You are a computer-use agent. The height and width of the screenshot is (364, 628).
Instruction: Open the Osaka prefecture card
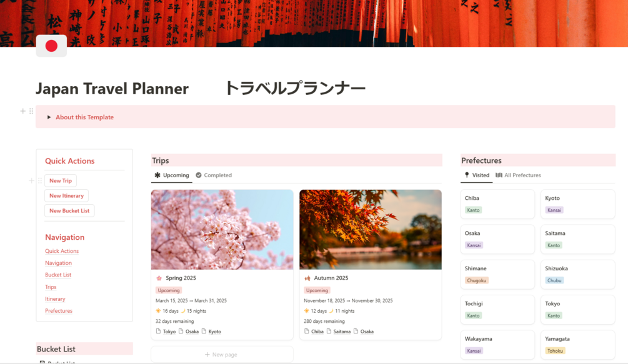tap(497, 239)
